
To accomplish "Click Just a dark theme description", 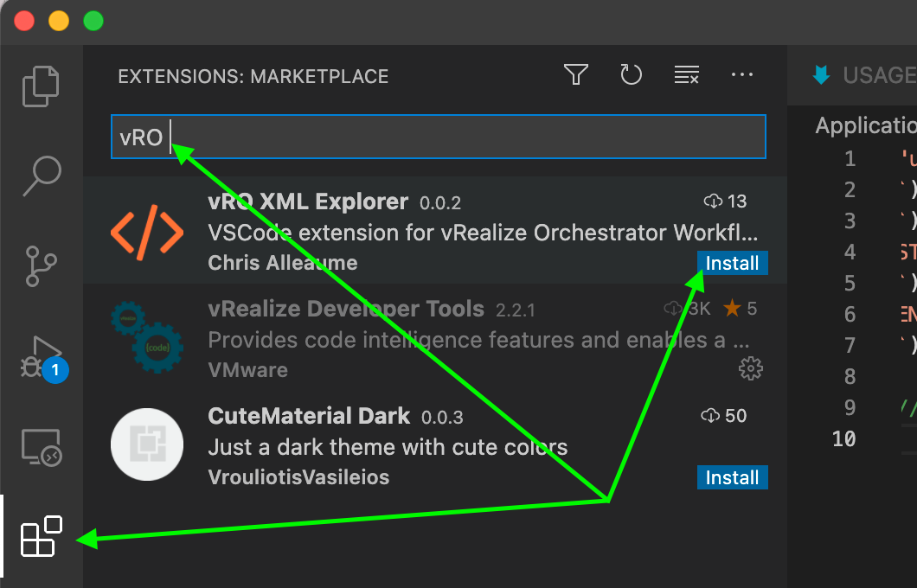I will click(x=388, y=447).
